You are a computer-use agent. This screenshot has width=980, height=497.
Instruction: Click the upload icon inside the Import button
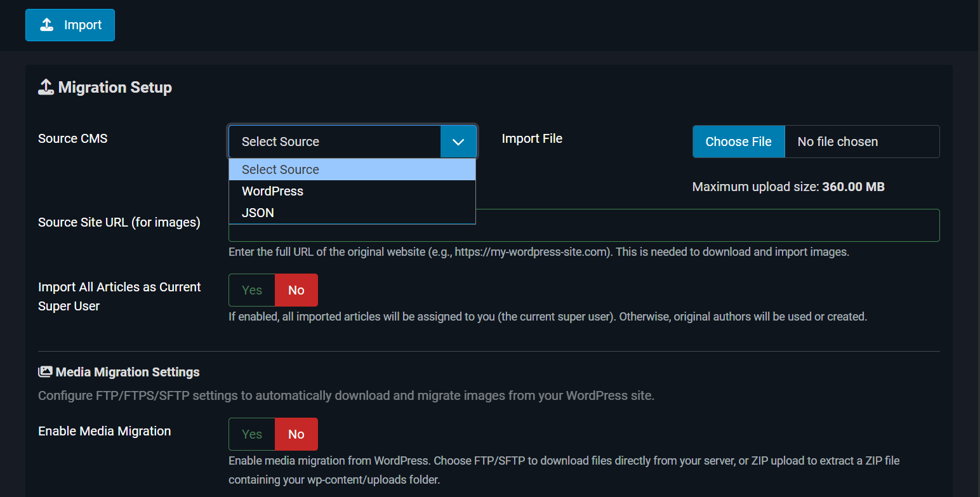(x=46, y=25)
